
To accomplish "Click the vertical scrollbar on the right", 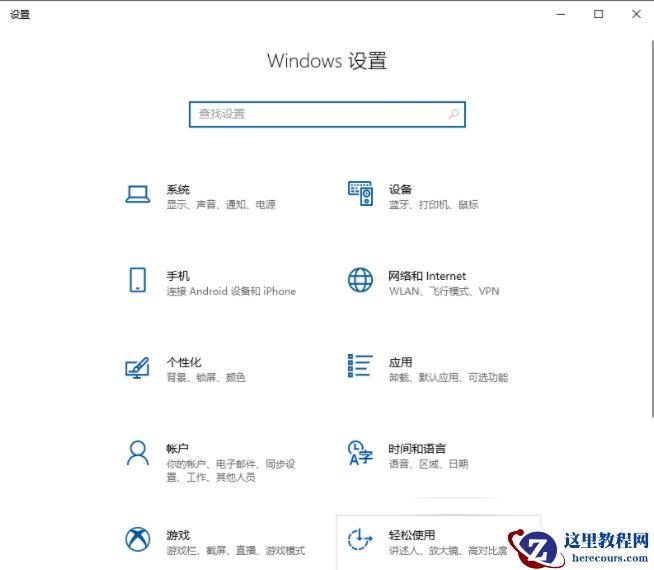I will (652, 229).
